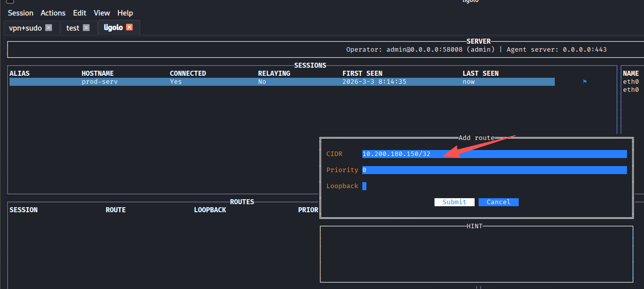Viewport: 644px width, 289px height.
Task: Select the ligolo tab
Action: [x=113, y=28]
